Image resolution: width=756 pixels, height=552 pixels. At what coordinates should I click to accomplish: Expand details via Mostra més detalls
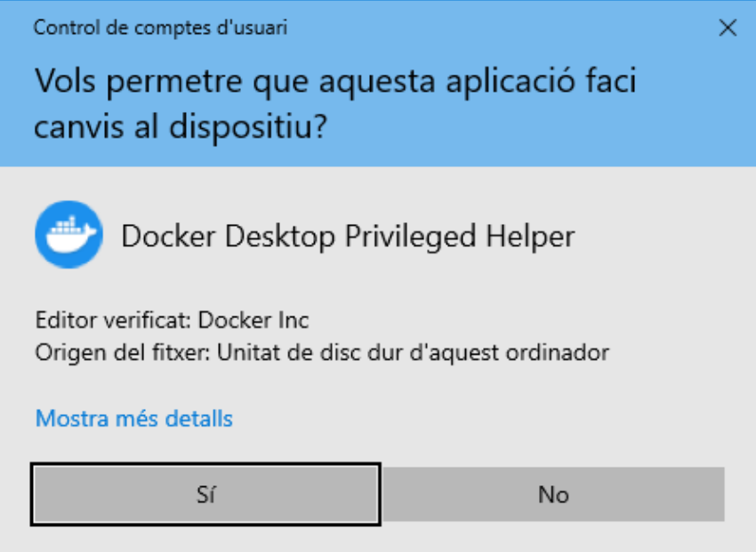[x=134, y=418]
